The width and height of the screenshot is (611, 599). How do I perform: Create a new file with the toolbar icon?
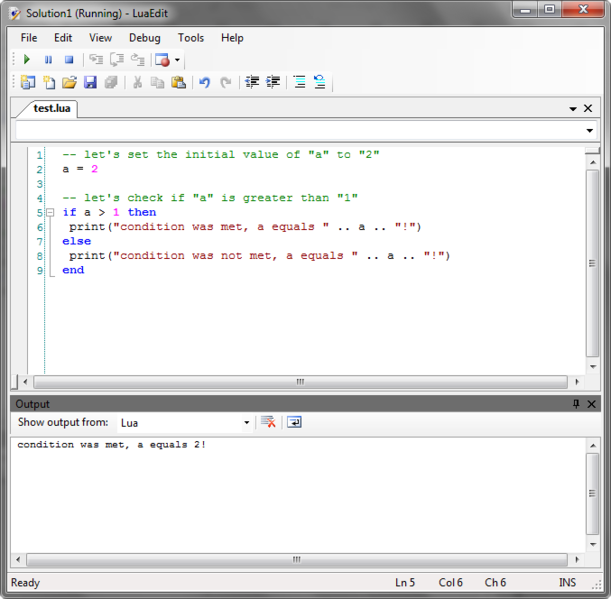click(49, 82)
